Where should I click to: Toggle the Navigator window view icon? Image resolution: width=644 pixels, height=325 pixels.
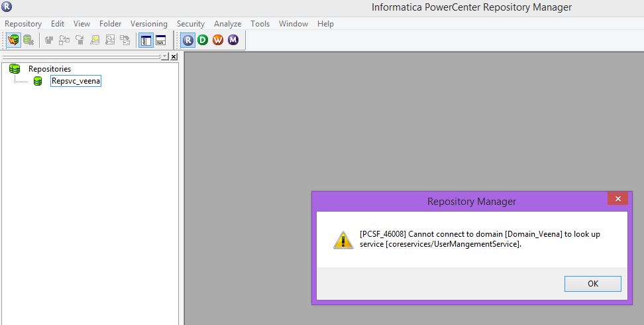(146, 40)
